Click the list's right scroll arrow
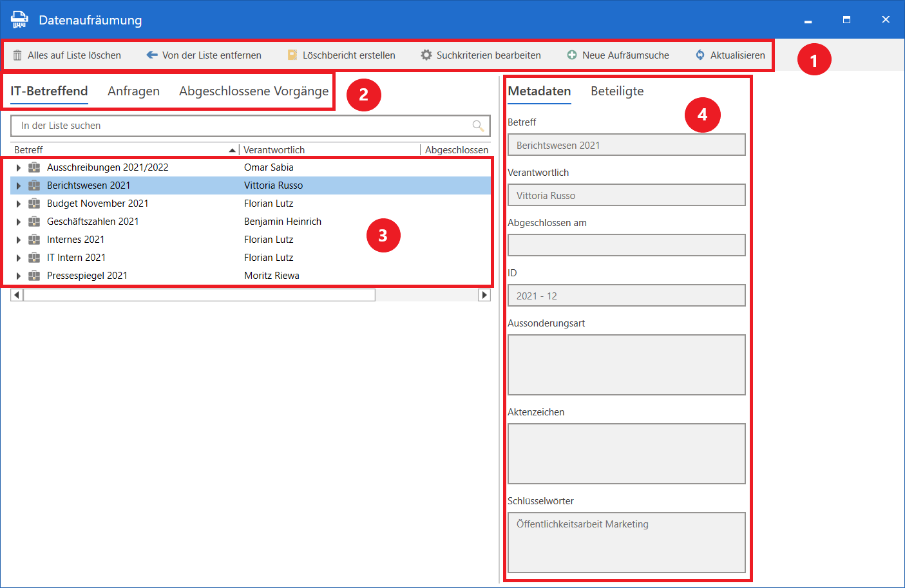The width and height of the screenshot is (905, 588). [x=484, y=295]
